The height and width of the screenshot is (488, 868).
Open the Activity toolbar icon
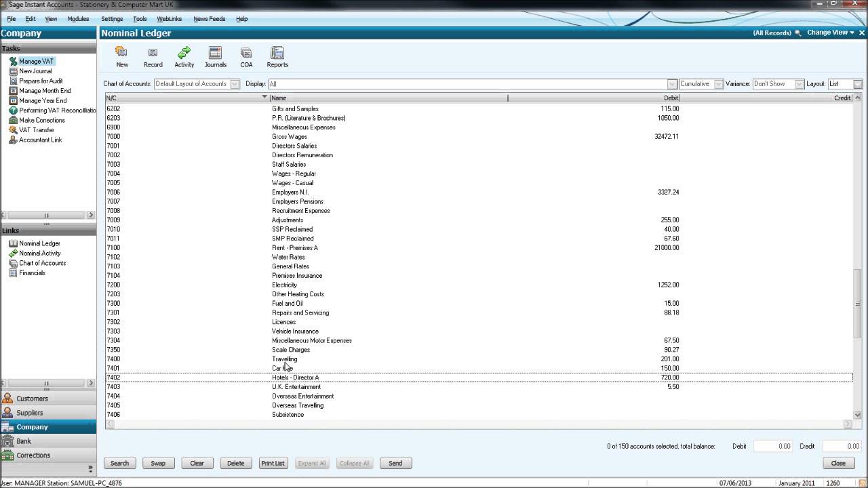tap(184, 53)
